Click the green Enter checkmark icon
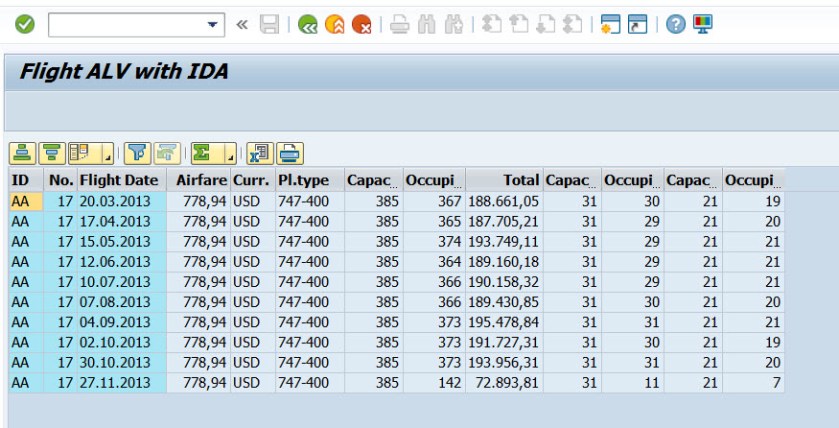Screen dimensions: 839x428 coord(25,25)
